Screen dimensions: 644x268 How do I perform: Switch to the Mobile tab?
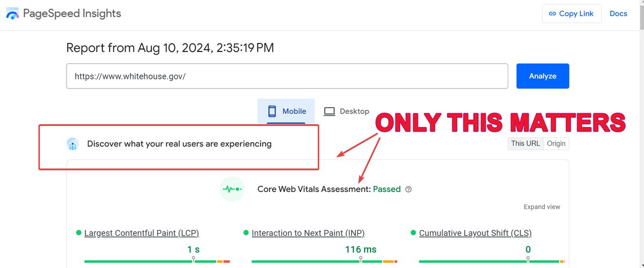287,111
